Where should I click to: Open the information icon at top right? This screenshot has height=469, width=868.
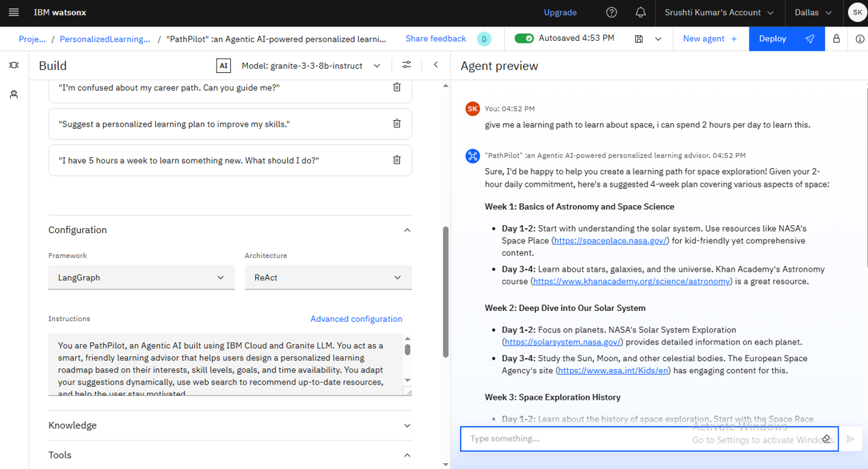[860, 39]
